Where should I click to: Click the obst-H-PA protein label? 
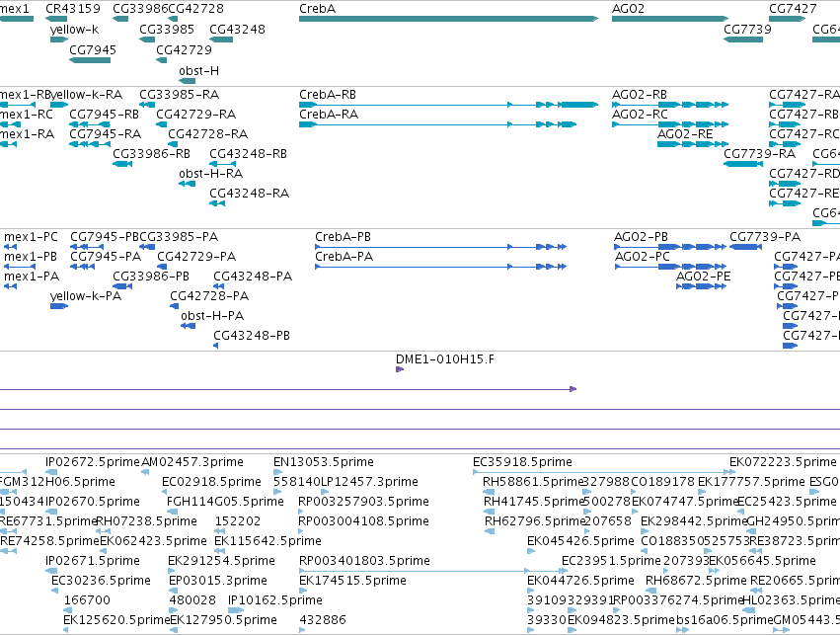[212, 316]
